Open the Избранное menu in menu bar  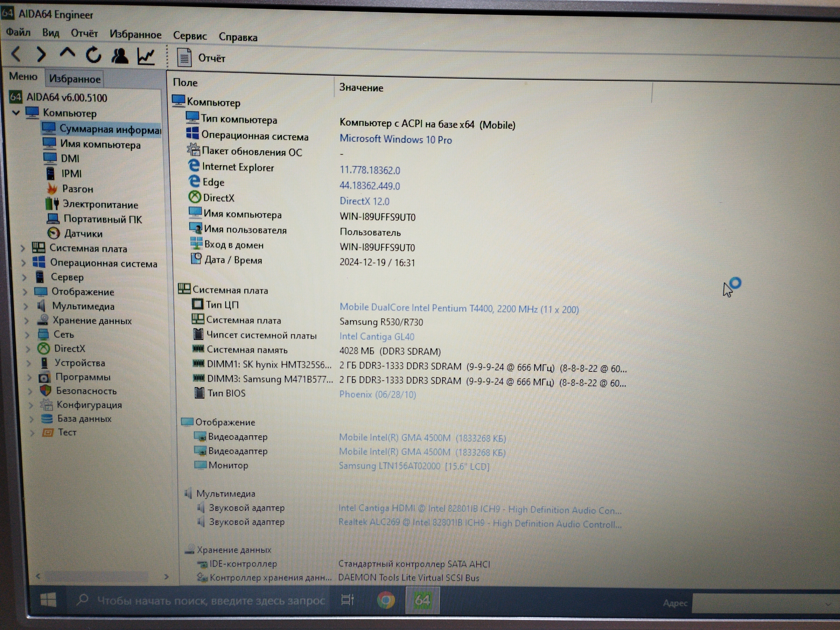point(136,34)
